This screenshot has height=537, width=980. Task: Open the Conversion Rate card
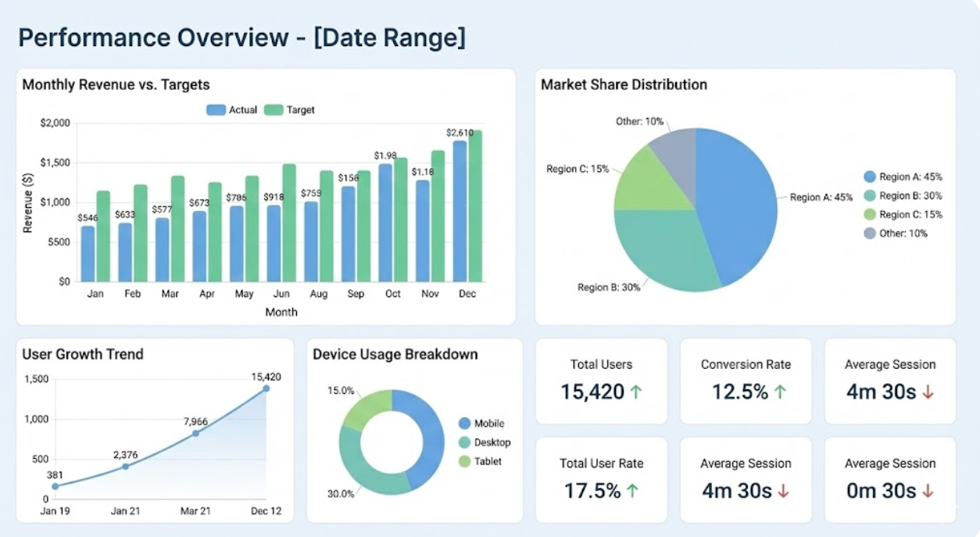point(745,381)
